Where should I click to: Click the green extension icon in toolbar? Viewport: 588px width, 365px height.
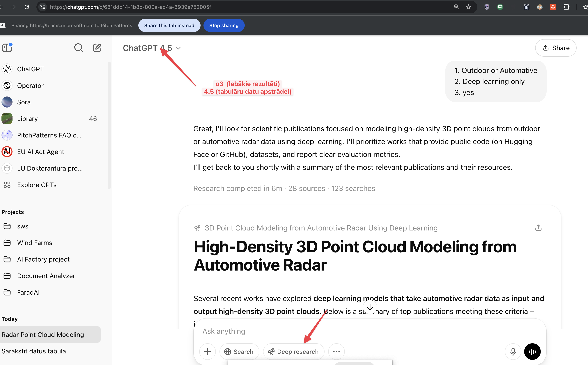point(500,7)
